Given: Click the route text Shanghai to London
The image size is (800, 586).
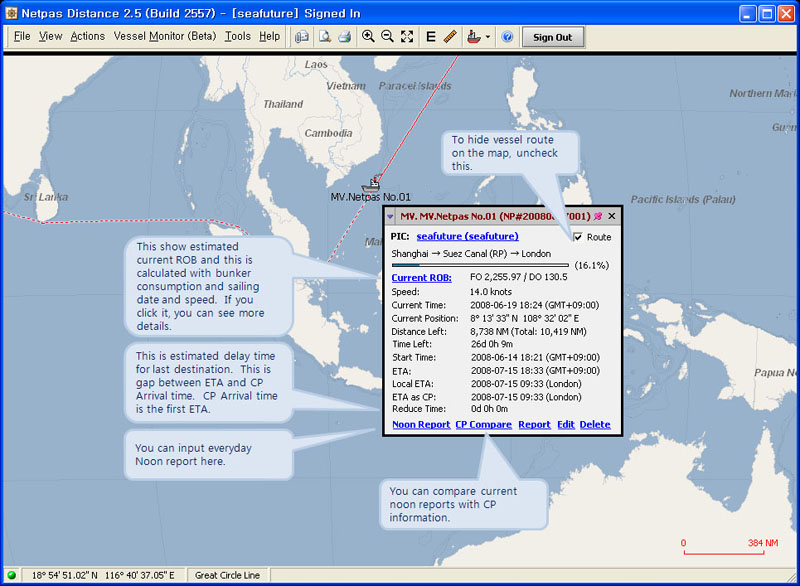Looking at the screenshot, I should click(471, 253).
